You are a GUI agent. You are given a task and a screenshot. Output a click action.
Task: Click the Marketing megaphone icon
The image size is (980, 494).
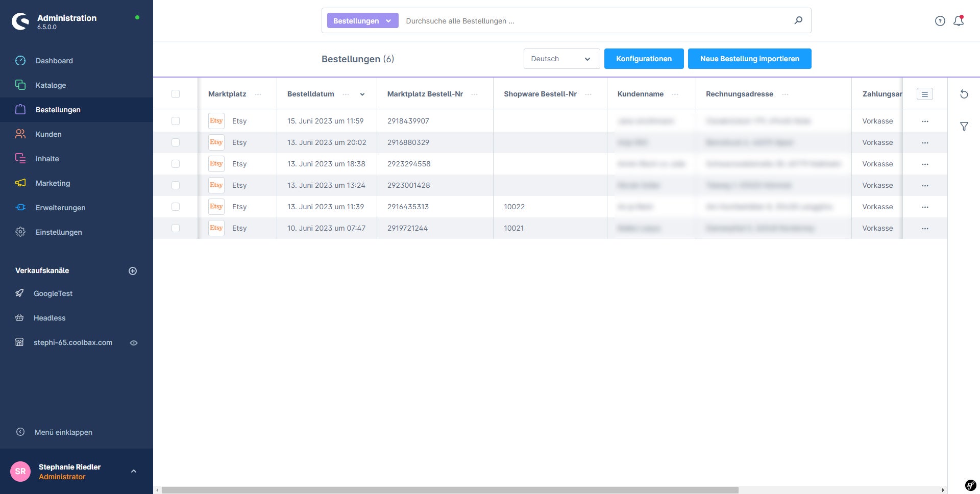pyautogui.click(x=20, y=183)
